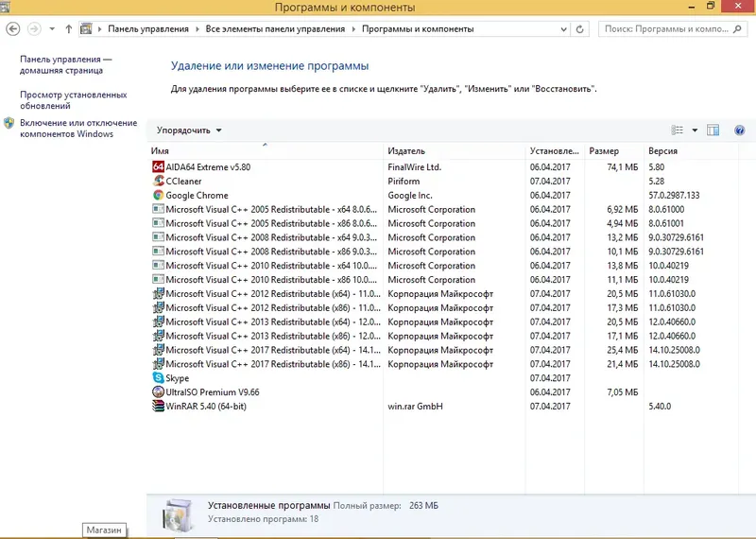
Task: Sort by Размер column header
Action: [x=614, y=151]
